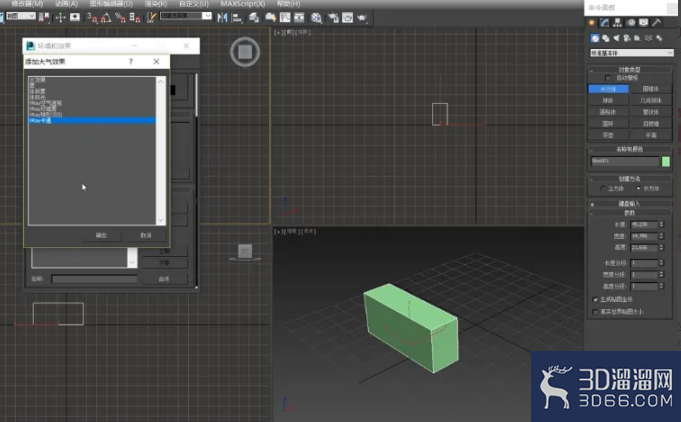Click the edit named selection sets icon

pyautogui.click(x=151, y=17)
